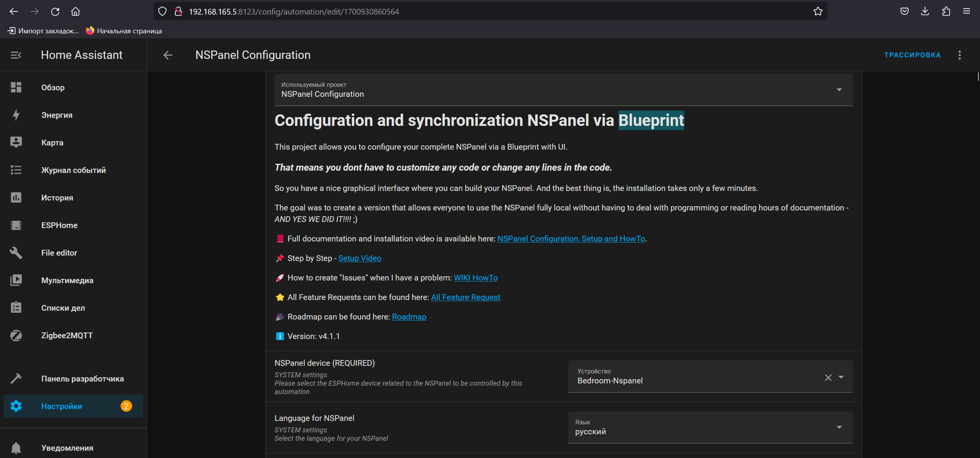980x458 pixels.
Task: Bookmark this page with star icon
Action: [818, 11]
